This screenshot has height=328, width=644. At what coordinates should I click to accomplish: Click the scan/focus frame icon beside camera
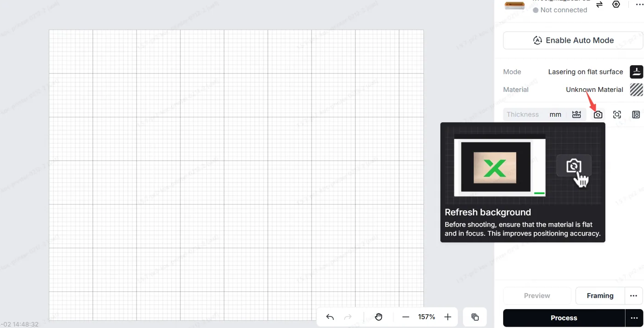[617, 114]
